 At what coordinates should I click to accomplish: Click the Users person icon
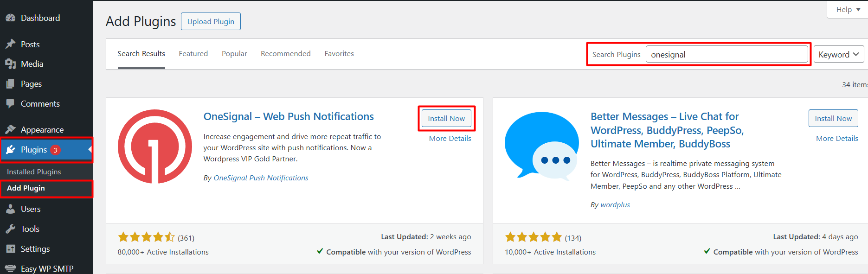tap(10, 209)
